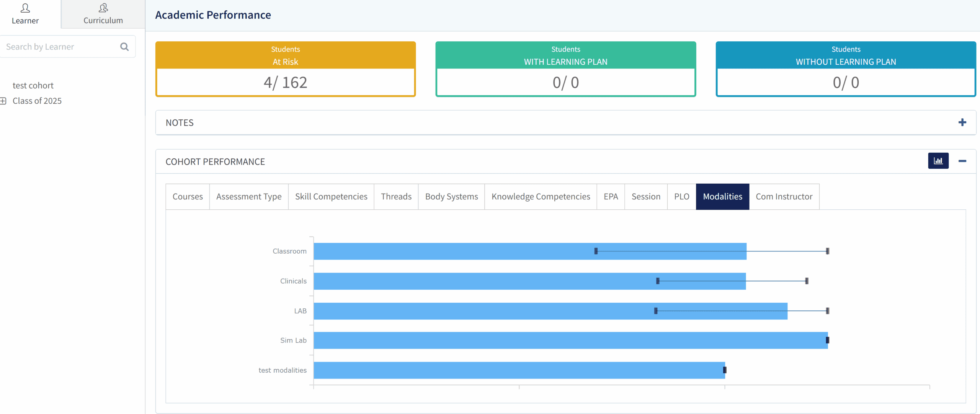
Task: Click the bar chart view icon
Action: pyautogui.click(x=938, y=161)
